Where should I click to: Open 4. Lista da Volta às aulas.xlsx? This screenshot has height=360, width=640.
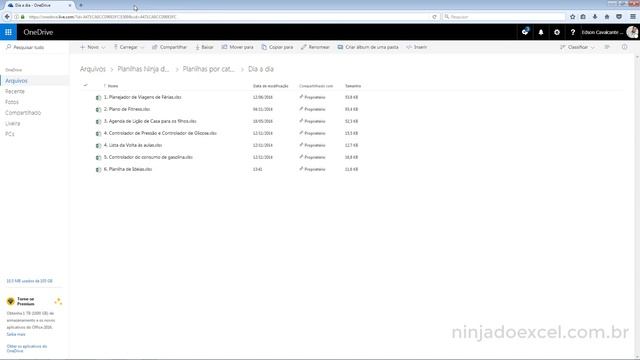click(x=133, y=145)
